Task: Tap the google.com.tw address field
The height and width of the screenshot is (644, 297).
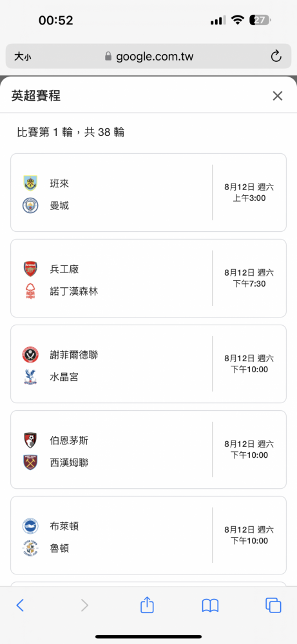Action: point(148,56)
